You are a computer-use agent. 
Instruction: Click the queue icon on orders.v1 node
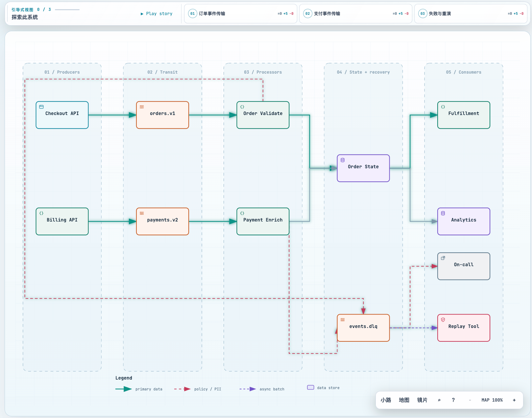click(142, 107)
